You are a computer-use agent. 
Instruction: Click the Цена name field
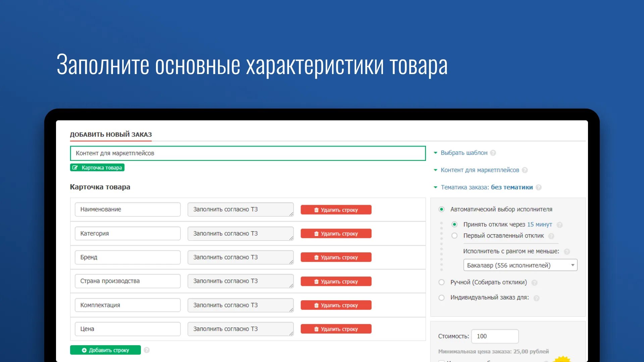coord(128,329)
